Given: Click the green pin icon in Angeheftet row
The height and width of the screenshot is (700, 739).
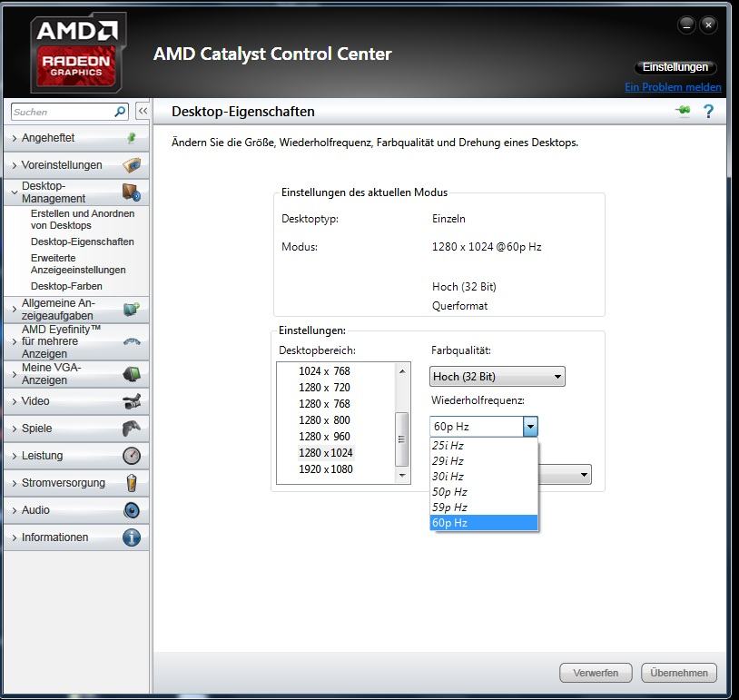Looking at the screenshot, I should coord(132,138).
